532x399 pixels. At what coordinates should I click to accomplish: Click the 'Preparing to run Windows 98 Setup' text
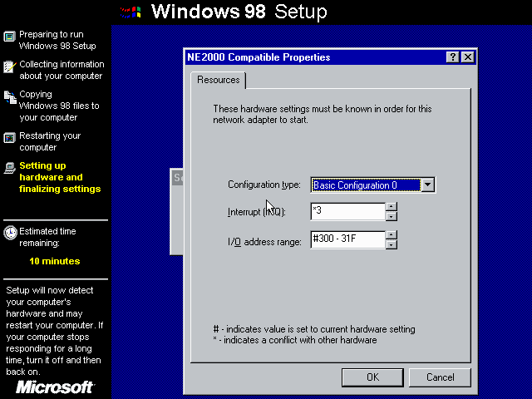tap(57, 40)
